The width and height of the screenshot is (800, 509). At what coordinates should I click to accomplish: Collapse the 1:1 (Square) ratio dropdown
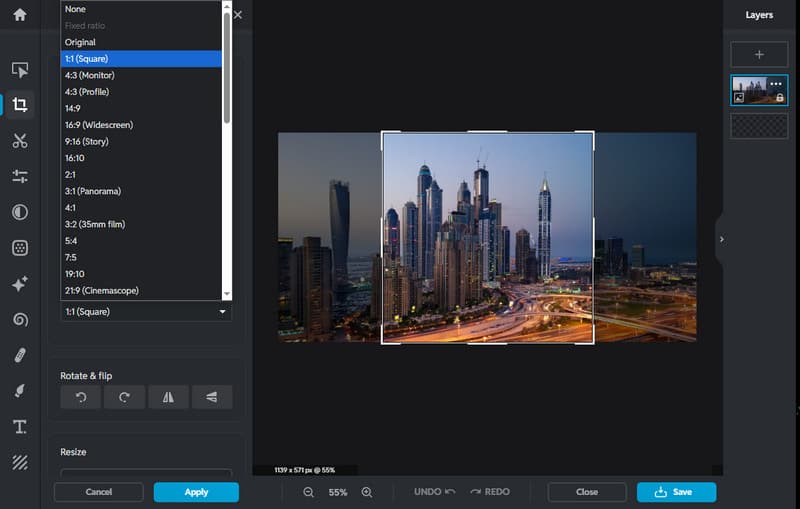(146, 312)
